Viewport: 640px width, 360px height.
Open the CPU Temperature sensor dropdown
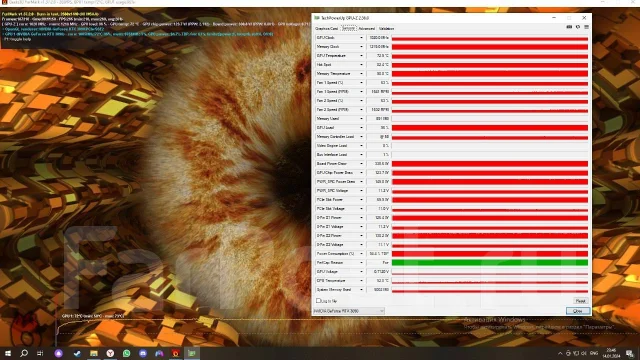tap(361, 280)
